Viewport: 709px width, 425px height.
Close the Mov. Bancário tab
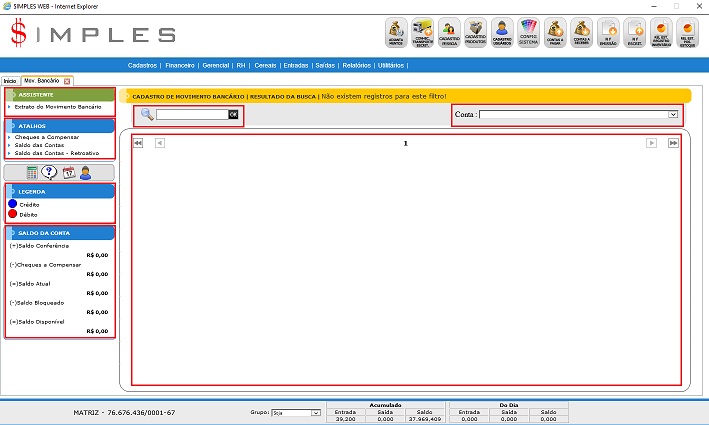67,80
